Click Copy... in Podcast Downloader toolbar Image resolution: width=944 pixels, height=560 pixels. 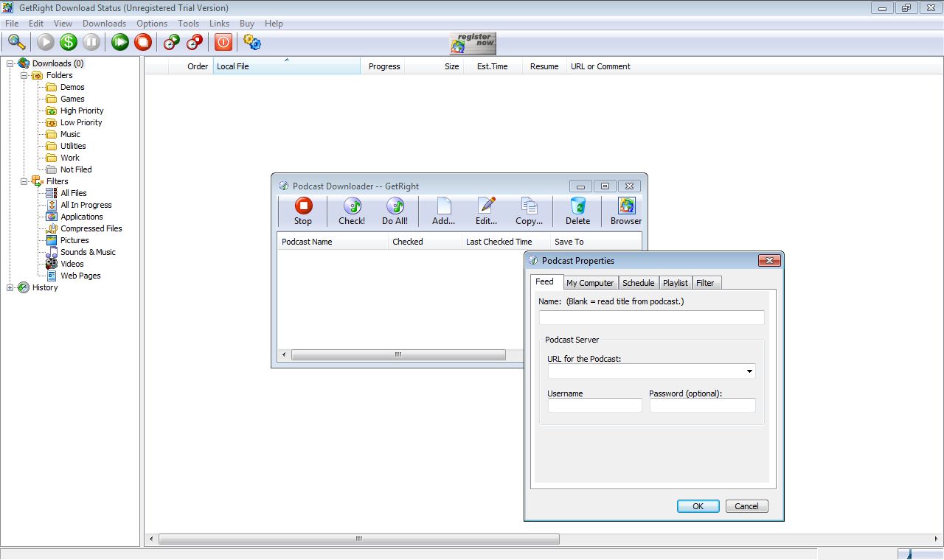(529, 211)
